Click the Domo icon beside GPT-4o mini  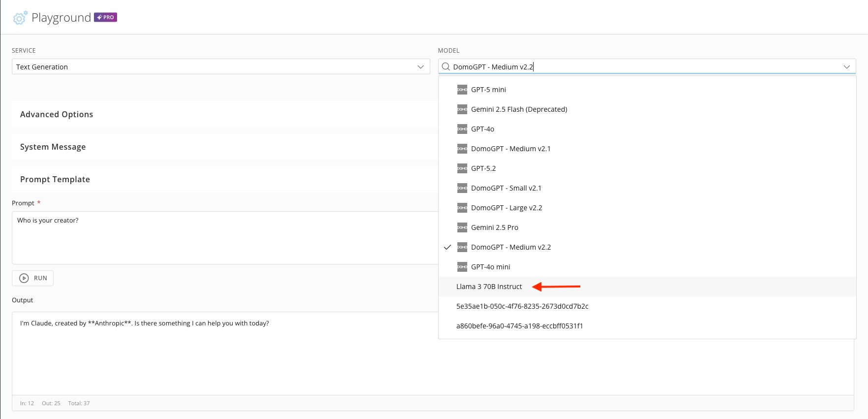tap(462, 267)
